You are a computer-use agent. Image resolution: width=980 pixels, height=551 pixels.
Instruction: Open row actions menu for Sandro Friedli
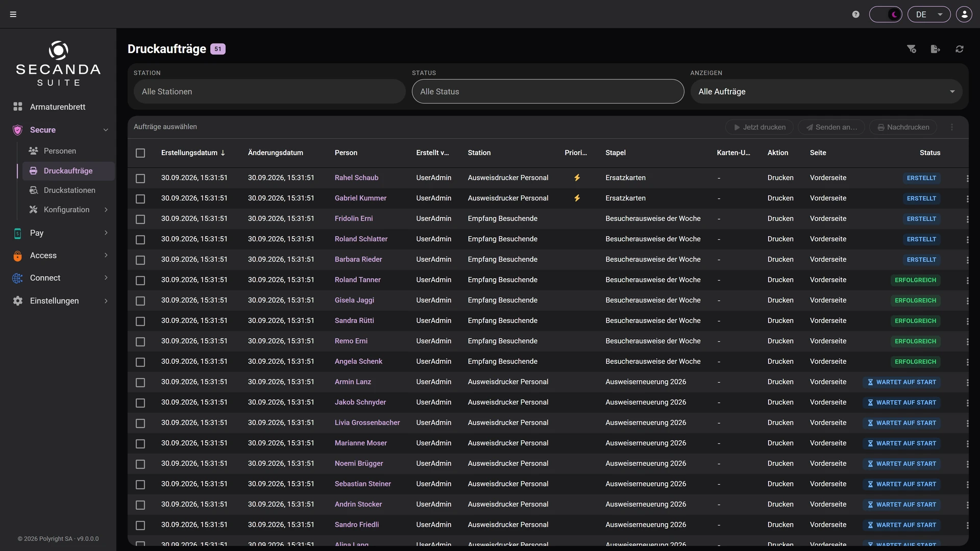967,525
